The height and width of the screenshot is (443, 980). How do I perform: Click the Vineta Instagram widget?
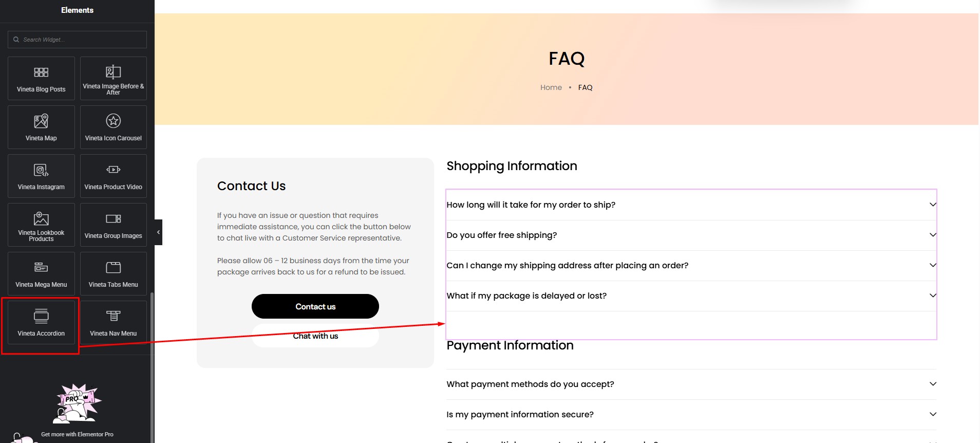pyautogui.click(x=41, y=176)
